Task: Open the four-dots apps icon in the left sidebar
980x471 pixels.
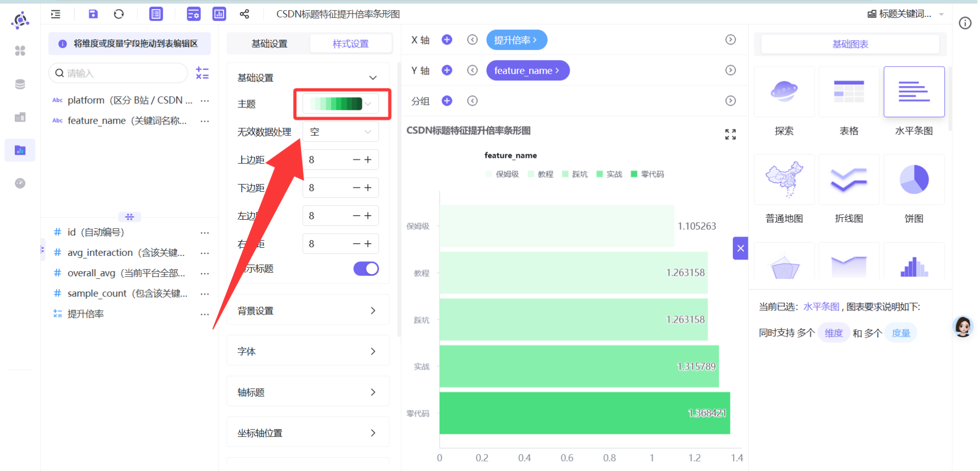Action: (20, 51)
